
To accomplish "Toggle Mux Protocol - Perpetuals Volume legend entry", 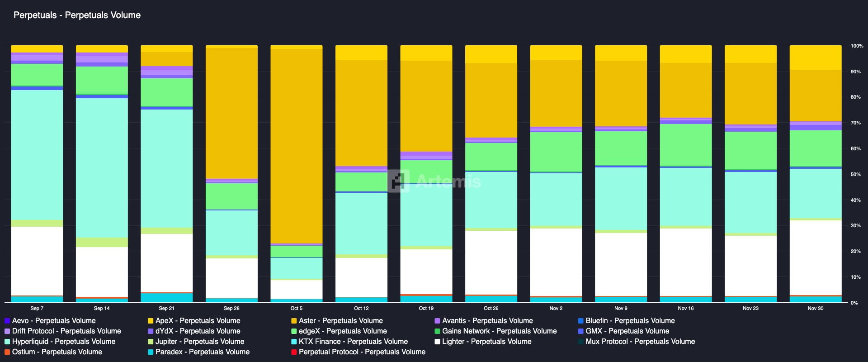I will [640, 342].
